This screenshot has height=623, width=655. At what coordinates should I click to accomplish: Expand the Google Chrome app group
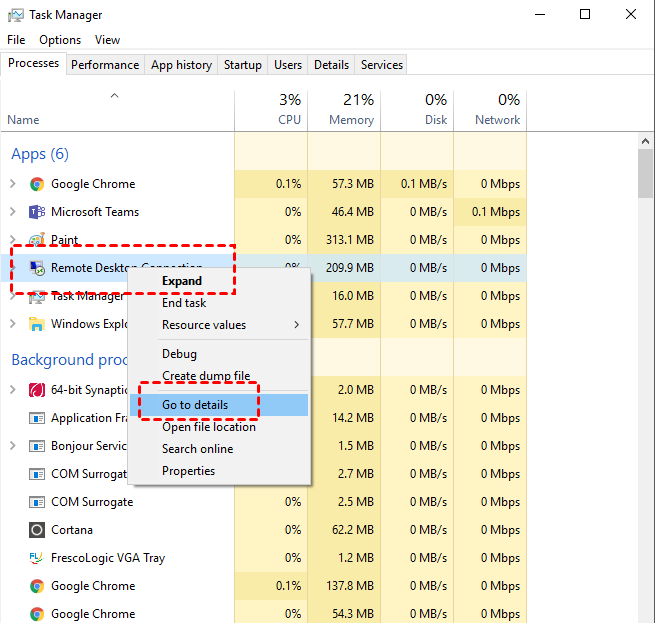coord(13,184)
